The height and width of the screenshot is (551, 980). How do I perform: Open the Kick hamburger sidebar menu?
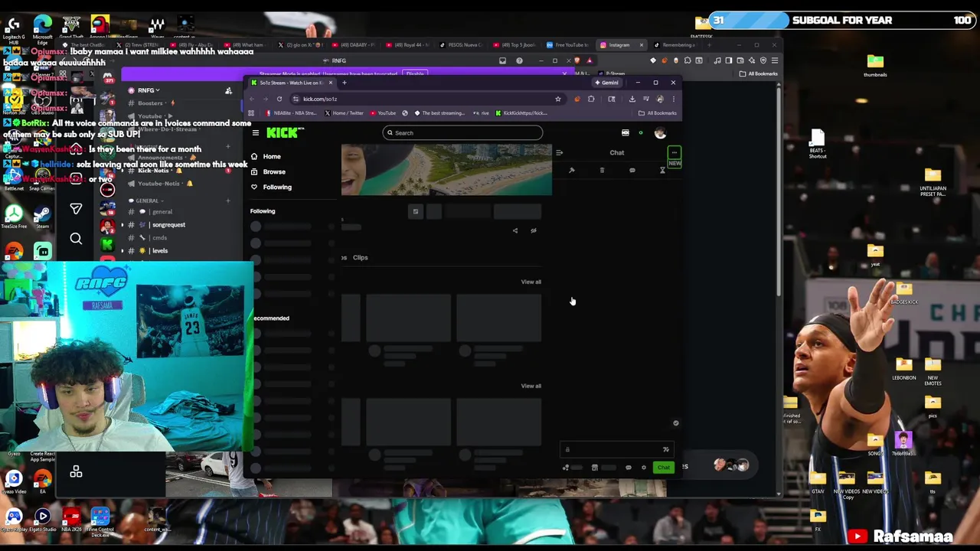point(256,133)
